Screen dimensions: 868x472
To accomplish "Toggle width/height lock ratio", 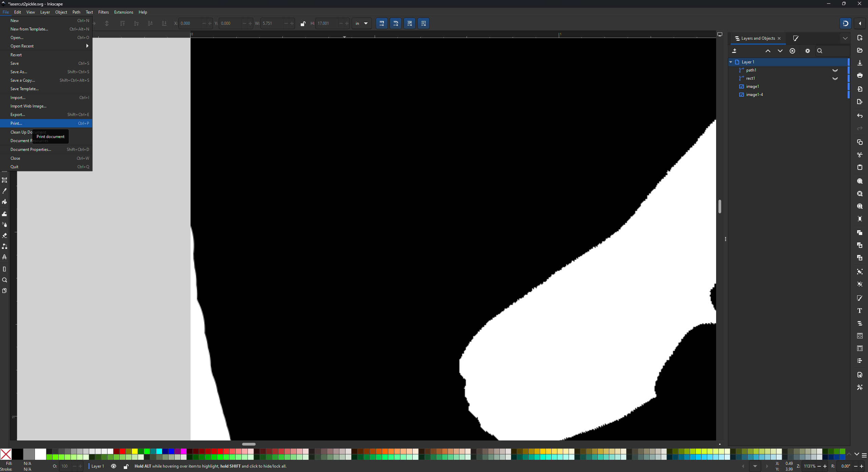I will 303,23.
